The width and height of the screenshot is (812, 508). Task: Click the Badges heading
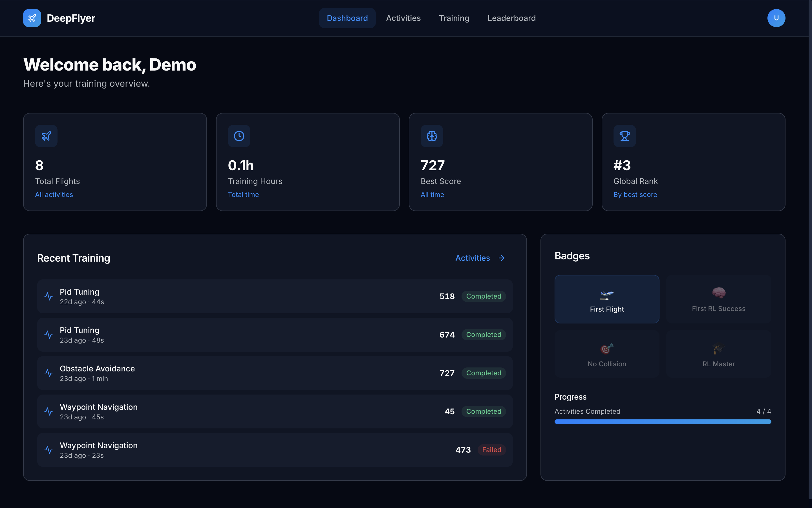(572, 256)
